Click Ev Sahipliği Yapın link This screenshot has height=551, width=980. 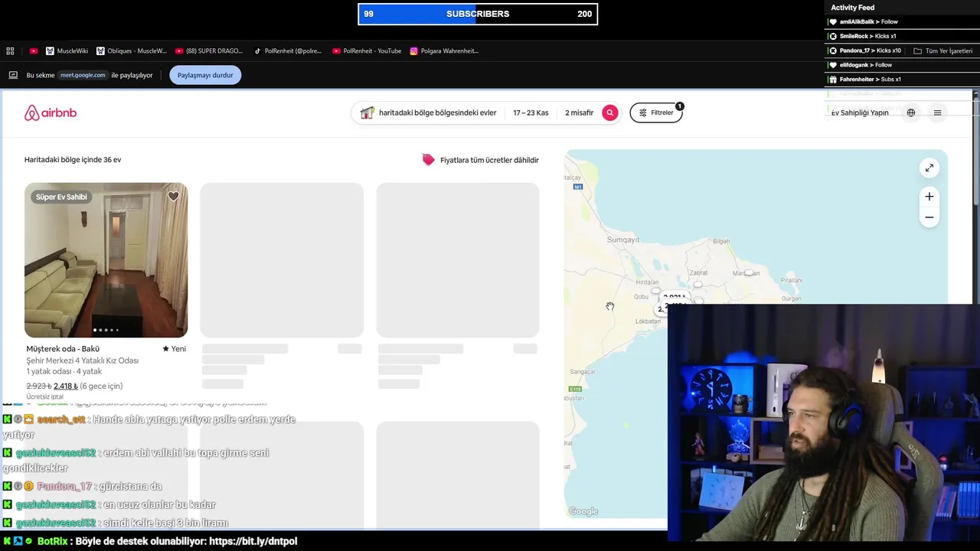[860, 112]
